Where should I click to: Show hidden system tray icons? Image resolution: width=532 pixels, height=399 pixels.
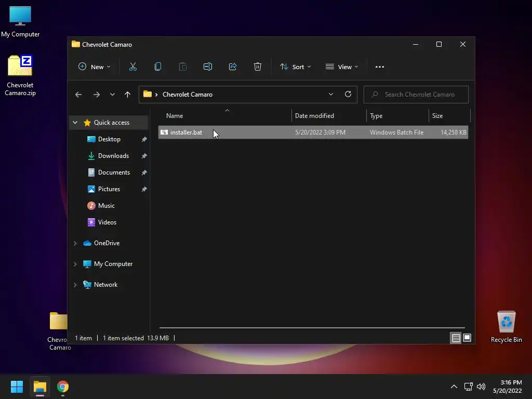(x=454, y=387)
